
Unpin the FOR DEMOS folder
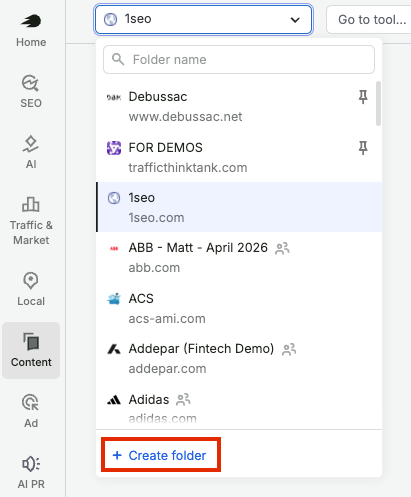363,148
